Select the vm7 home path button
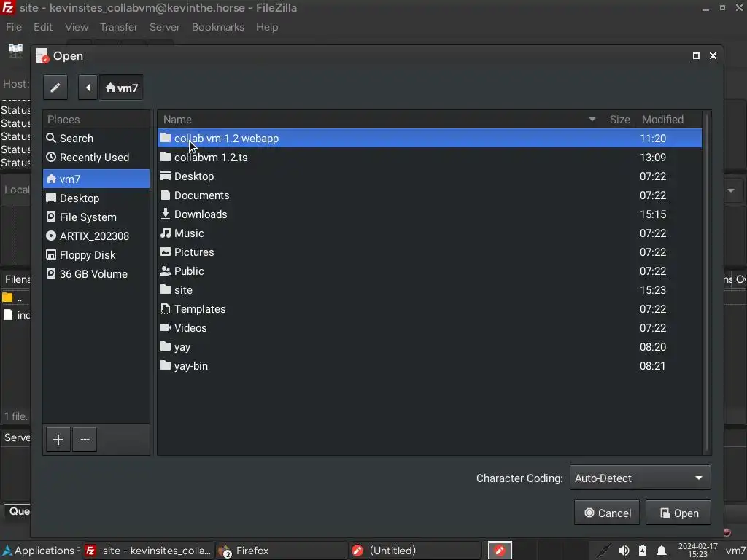 tap(122, 87)
